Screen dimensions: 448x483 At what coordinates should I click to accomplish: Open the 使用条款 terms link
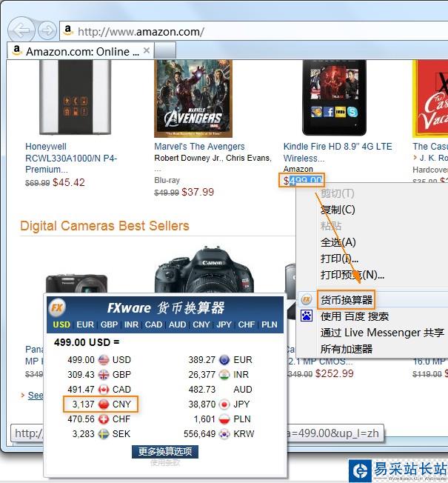coord(165,463)
